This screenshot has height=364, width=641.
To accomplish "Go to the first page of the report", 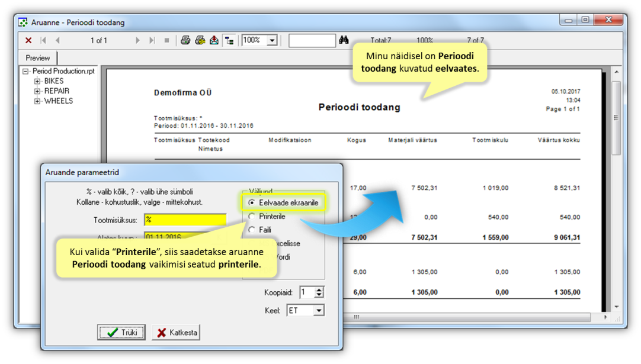I will (43, 40).
